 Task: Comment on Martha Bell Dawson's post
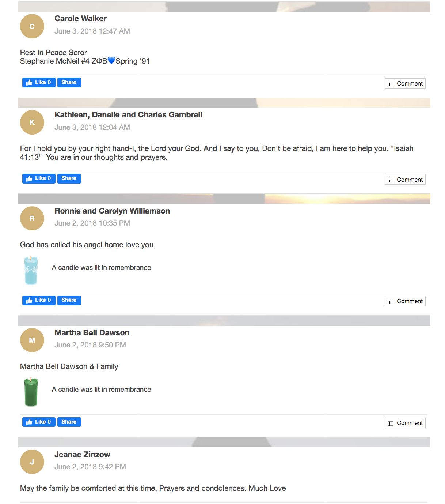(x=405, y=423)
